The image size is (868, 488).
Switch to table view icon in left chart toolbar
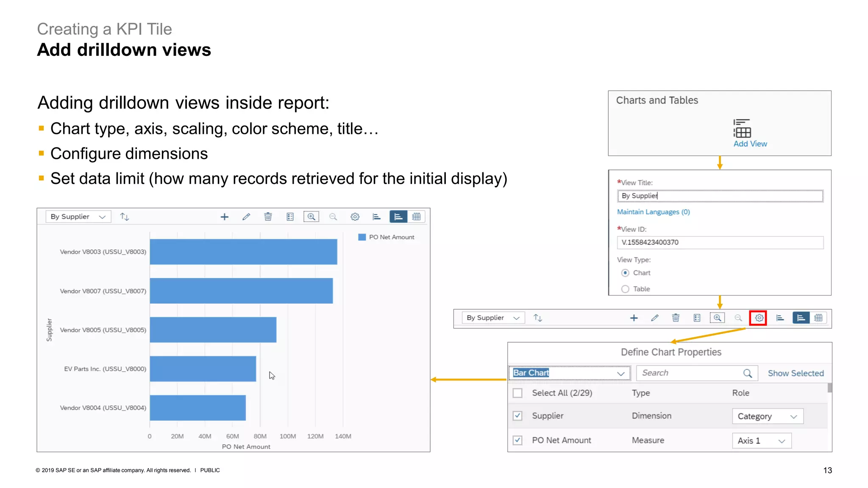(417, 217)
